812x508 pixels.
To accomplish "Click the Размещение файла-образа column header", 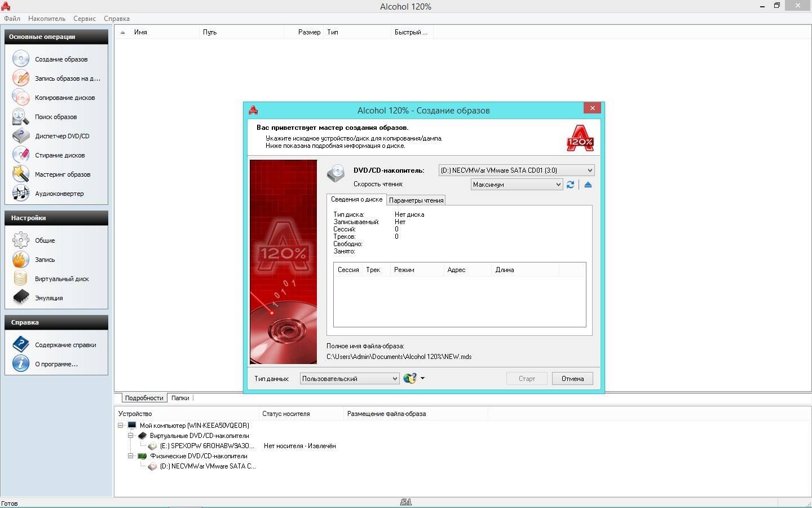I will point(416,414).
